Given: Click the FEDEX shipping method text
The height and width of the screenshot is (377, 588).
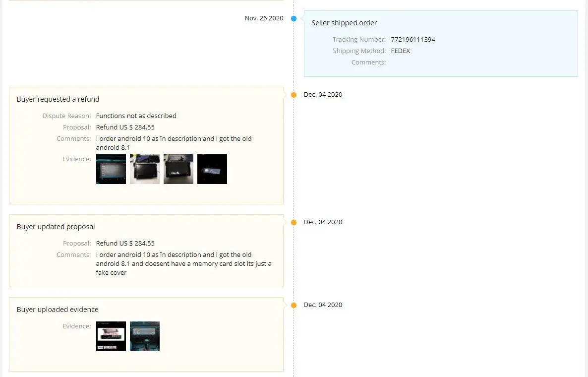Looking at the screenshot, I should click(x=400, y=51).
